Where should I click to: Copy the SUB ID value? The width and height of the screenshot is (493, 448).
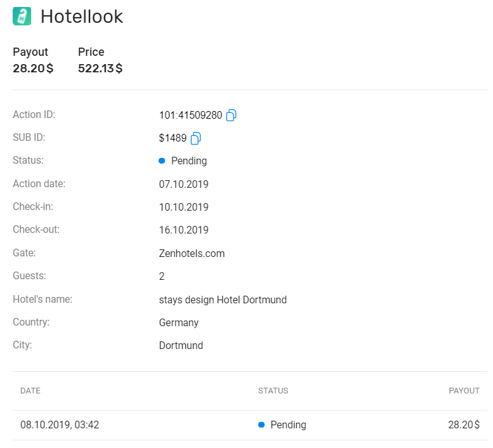tap(195, 138)
